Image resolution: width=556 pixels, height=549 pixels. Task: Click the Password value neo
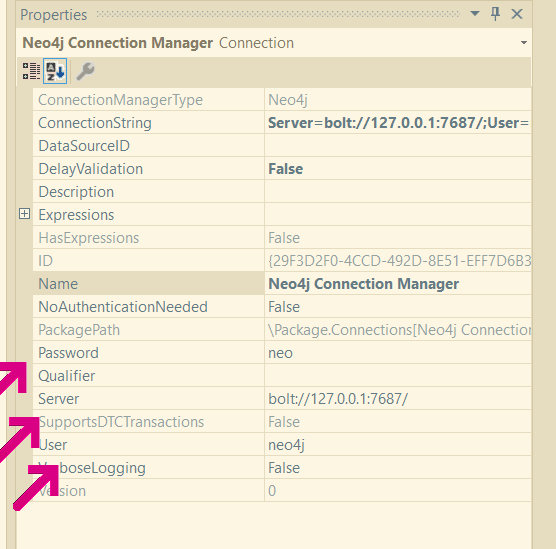pos(280,353)
